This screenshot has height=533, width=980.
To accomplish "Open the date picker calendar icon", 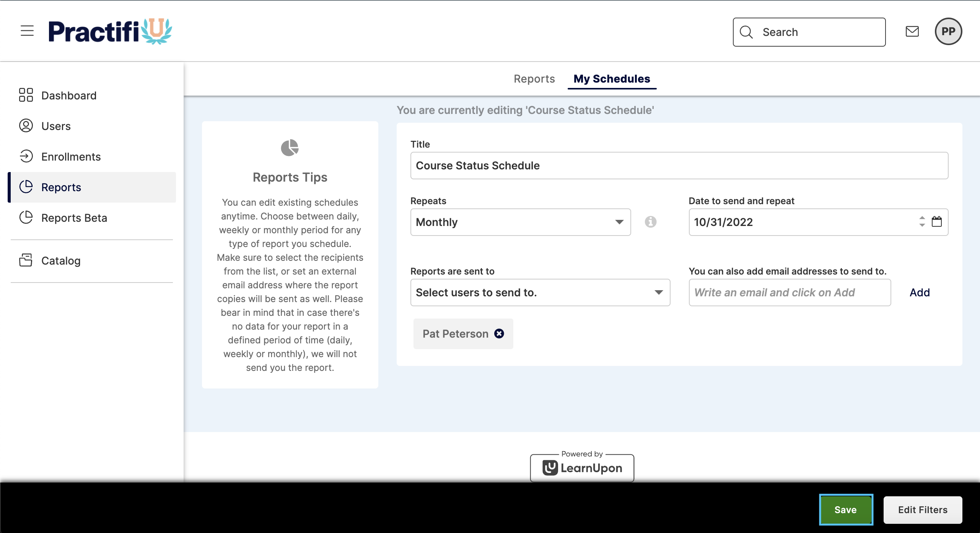I will coord(937,221).
